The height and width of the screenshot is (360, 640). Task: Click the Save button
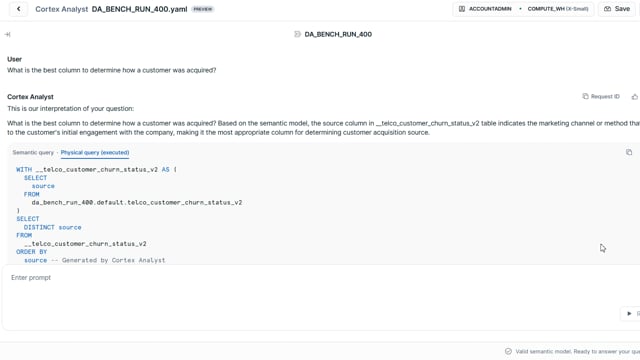617,9
